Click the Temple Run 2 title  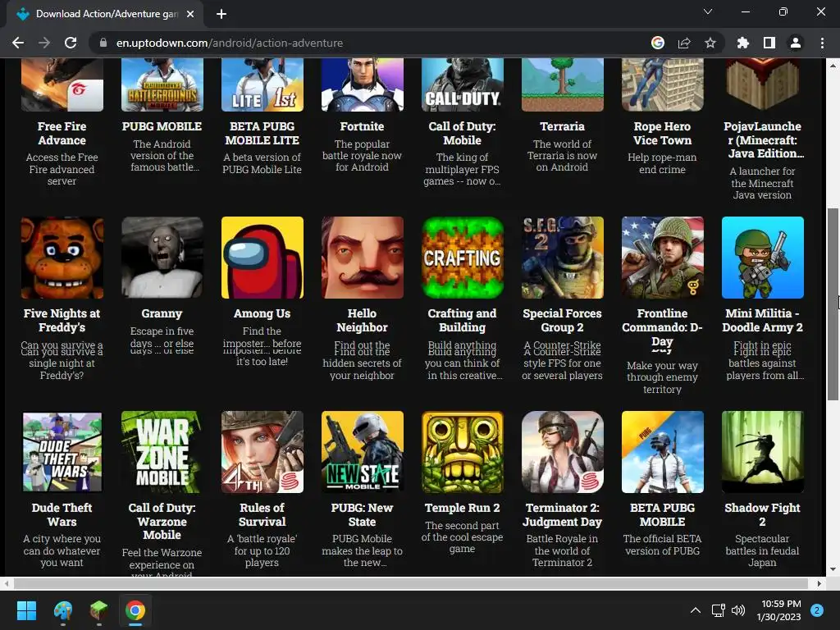[463, 508]
